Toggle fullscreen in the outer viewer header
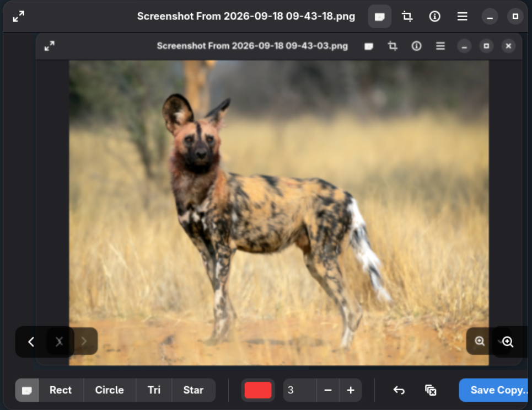Viewport: 532px width, 410px height. pos(18,17)
